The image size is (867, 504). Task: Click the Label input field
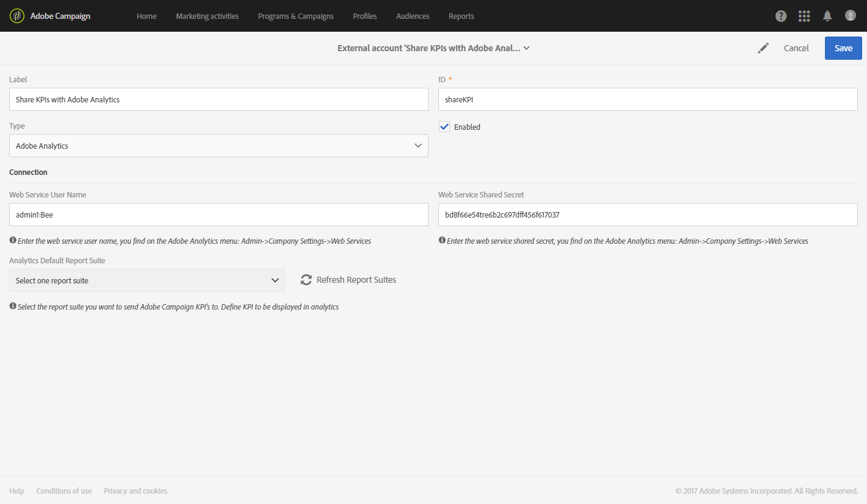click(x=219, y=99)
